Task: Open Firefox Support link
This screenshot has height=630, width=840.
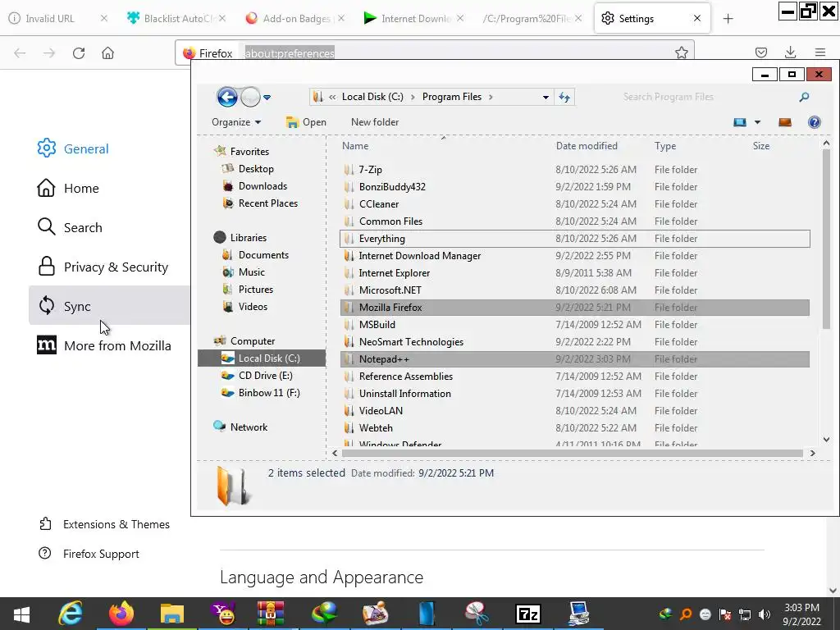Action: click(89, 554)
